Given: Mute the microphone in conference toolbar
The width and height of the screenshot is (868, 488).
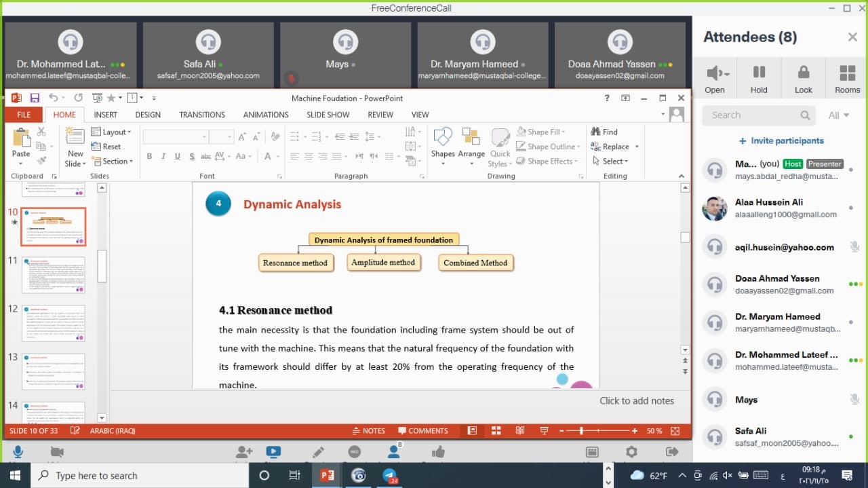Looking at the screenshot, I should pos(18,452).
